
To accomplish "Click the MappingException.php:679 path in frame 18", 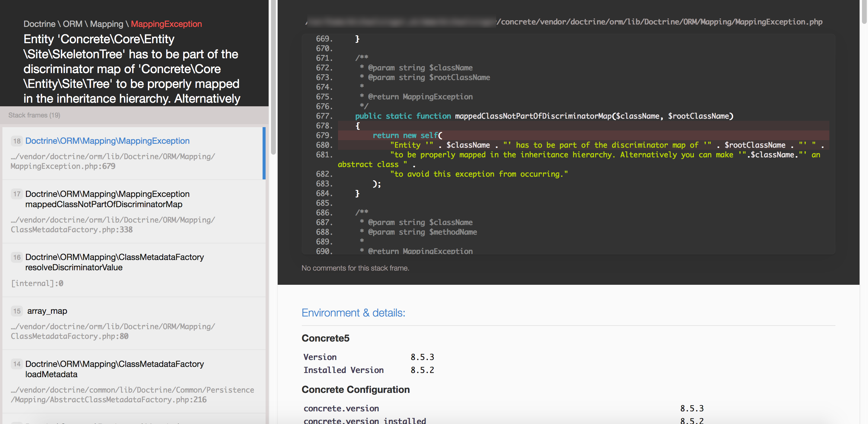I will [x=113, y=162].
